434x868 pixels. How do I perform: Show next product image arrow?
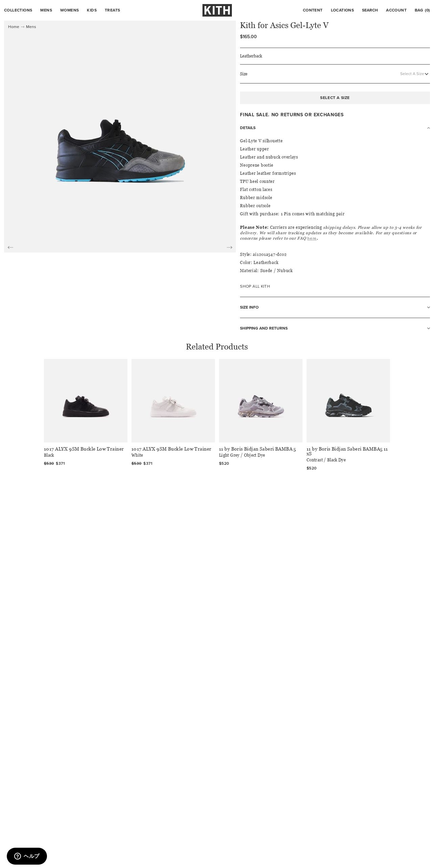tap(230, 247)
